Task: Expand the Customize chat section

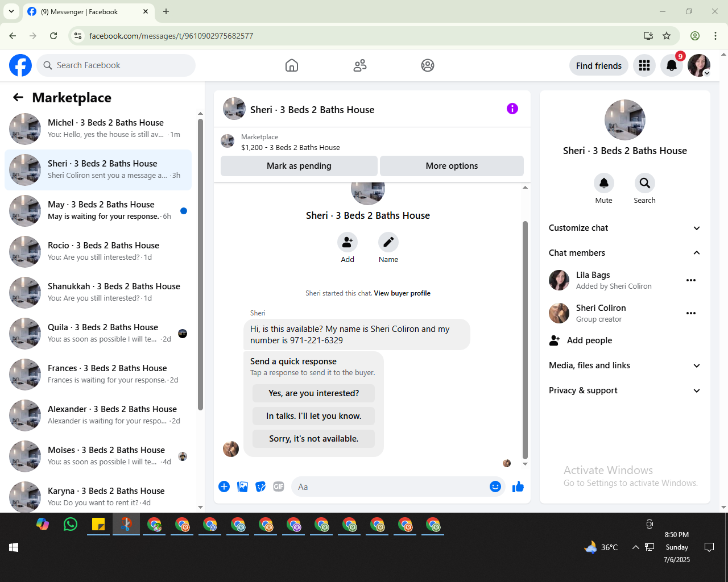Action: tap(624, 228)
